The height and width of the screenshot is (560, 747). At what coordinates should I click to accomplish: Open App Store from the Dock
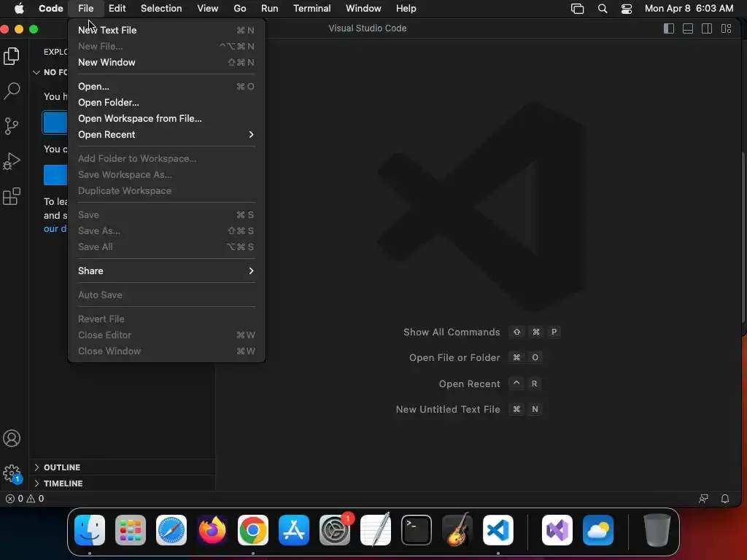[294, 530]
